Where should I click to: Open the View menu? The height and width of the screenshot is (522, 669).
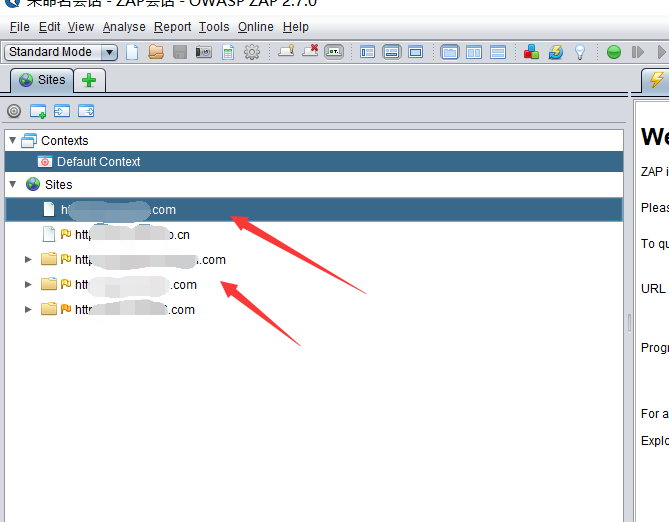click(81, 27)
